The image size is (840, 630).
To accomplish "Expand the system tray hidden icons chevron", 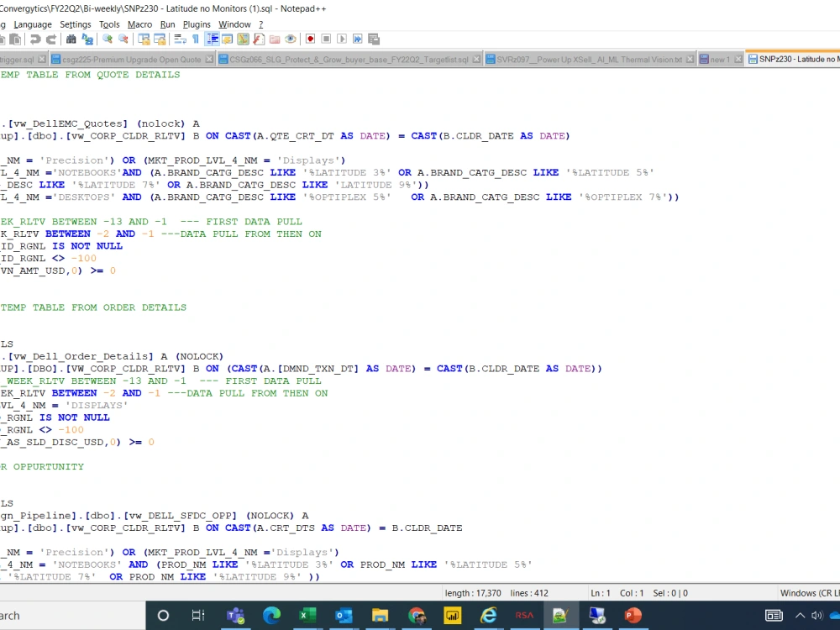I will pyautogui.click(x=800, y=616).
